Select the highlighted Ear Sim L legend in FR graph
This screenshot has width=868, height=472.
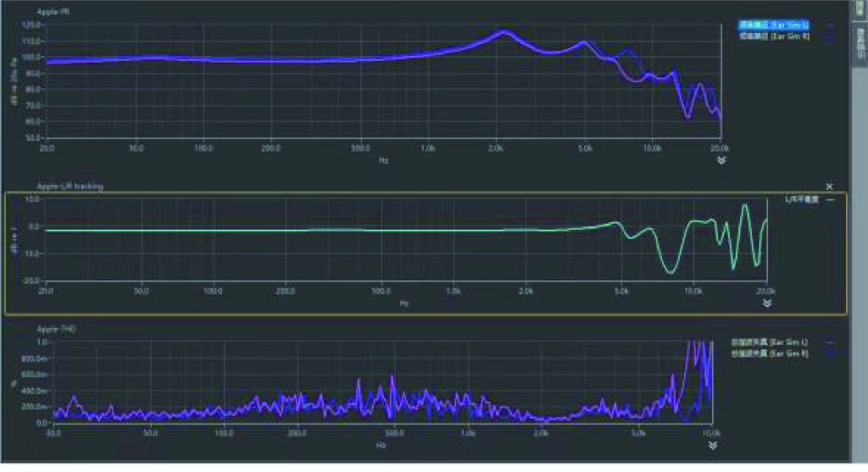[x=774, y=25]
